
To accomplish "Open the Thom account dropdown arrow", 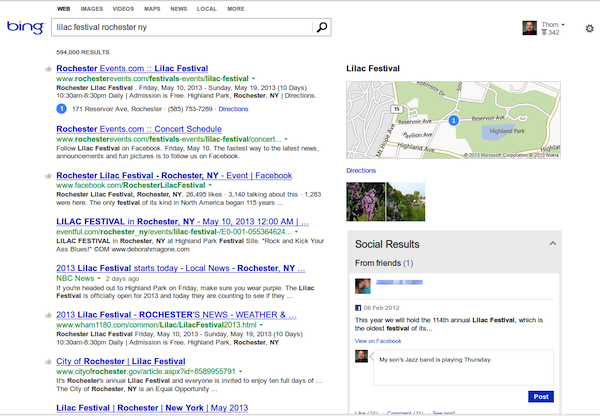I will (563, 24).
